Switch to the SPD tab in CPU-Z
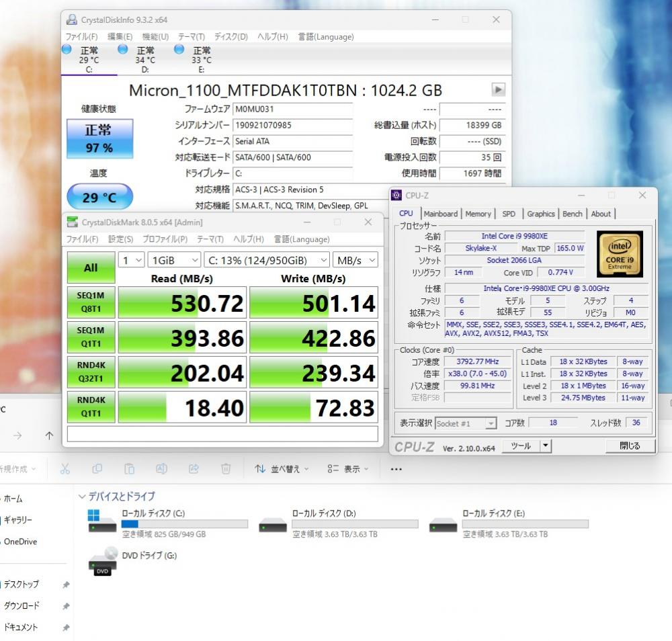 (x=509, y=214)
